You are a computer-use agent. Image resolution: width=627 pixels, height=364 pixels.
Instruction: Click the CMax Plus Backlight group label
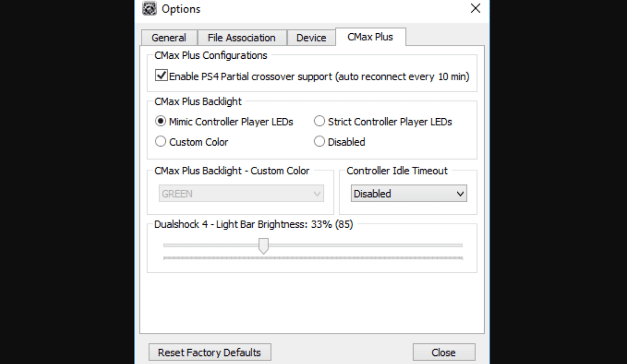pos(198,101)
